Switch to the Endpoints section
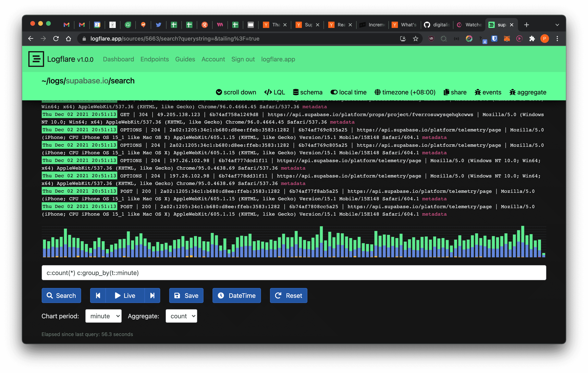588x373 pixels. click(x=154, y=59)
